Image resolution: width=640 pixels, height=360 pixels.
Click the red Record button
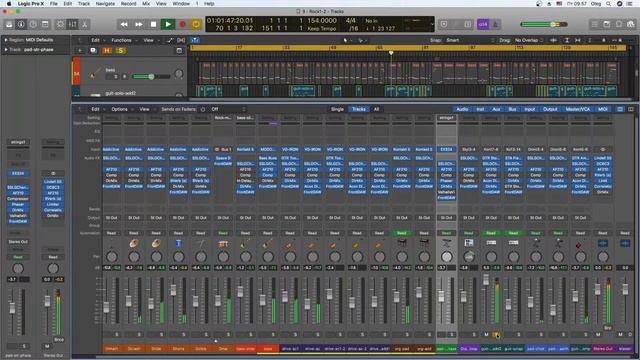point(182,24)
